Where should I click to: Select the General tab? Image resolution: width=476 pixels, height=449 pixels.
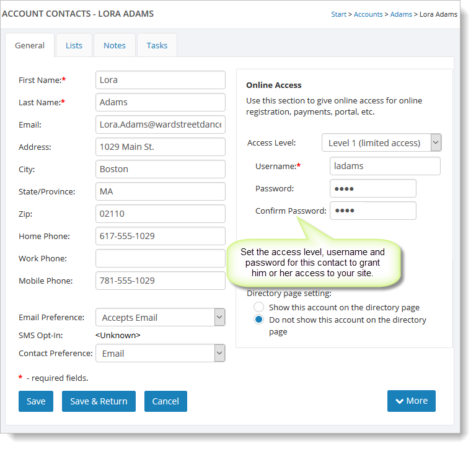[x=30, y=45]
